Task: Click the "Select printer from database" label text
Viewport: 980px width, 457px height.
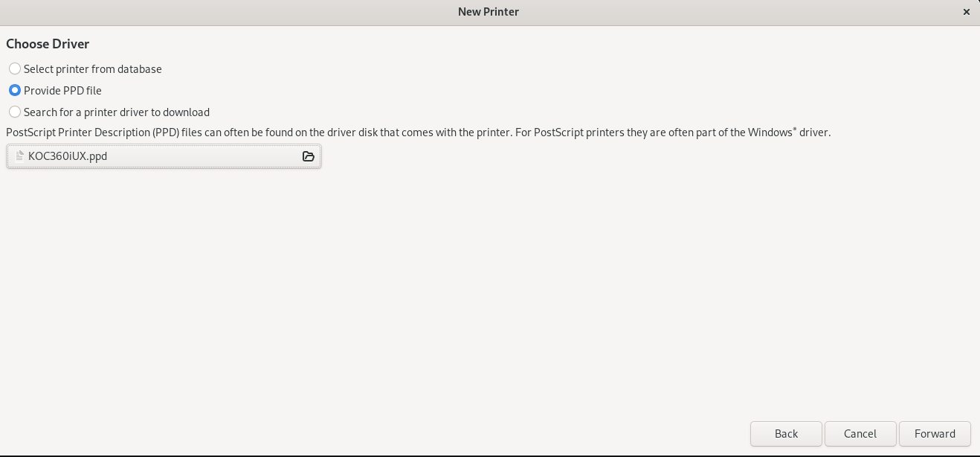Action: [x=92, y=69]
